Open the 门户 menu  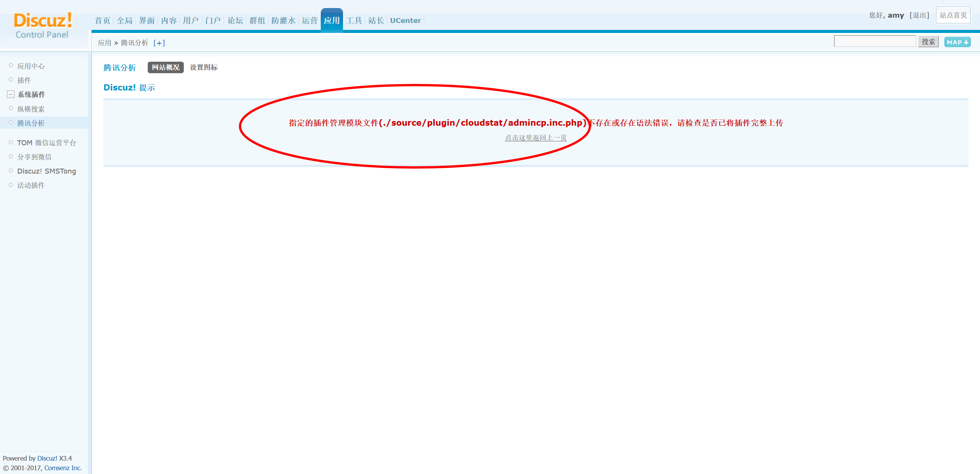tap(213, 21)
